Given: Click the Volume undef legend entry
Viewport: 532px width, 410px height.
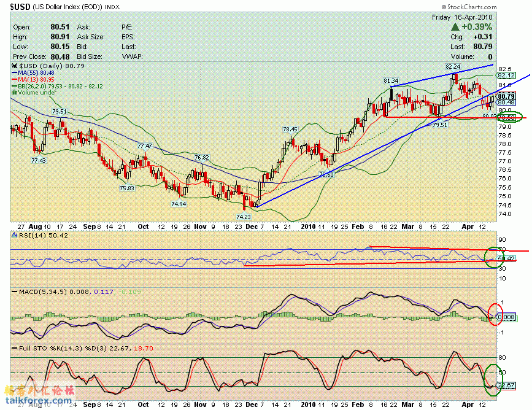Looking at the screenshot, I should click(34, 92).
